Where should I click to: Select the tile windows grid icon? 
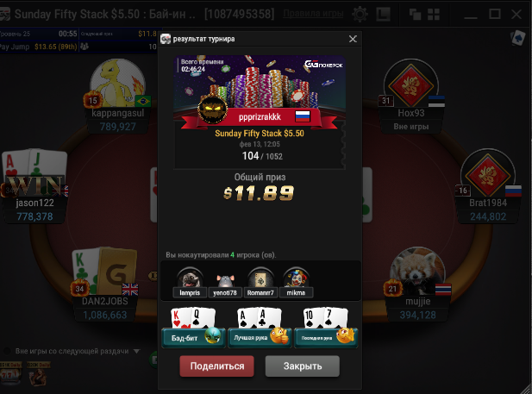pos(433,15)
